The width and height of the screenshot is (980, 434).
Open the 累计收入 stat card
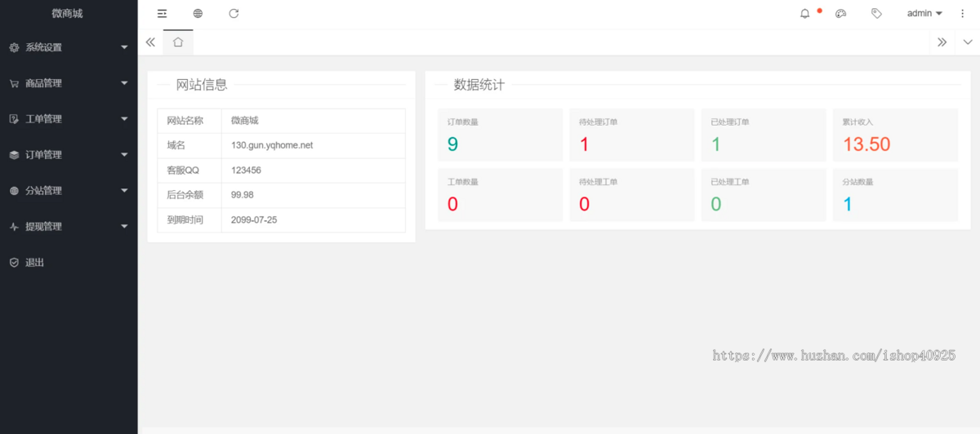click(x=896, y=135)
